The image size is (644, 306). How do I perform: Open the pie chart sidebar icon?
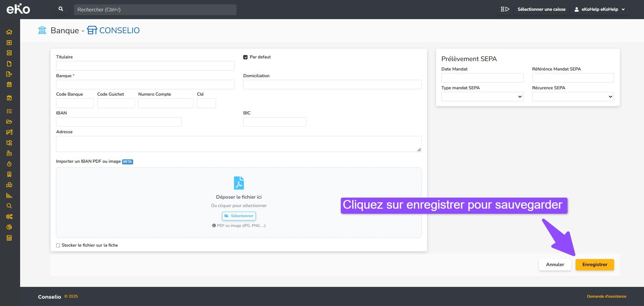click(x=9, y=227)
